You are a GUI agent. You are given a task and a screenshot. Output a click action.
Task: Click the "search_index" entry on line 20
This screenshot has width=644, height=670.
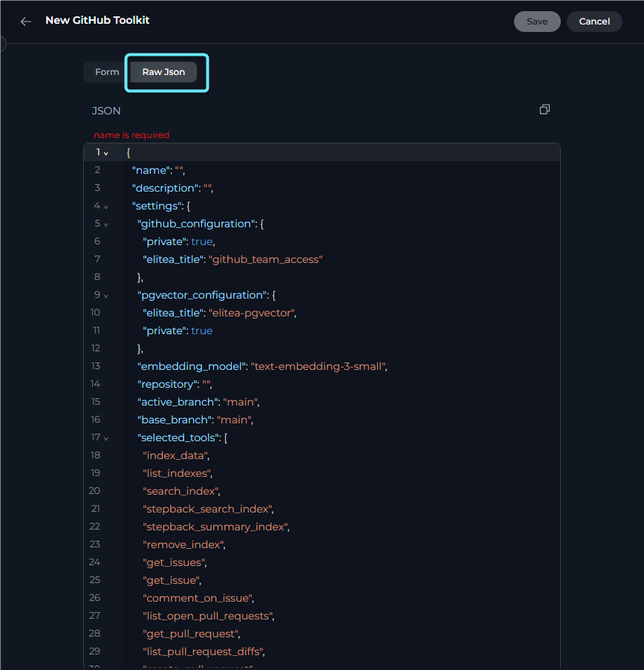[182, 491]
